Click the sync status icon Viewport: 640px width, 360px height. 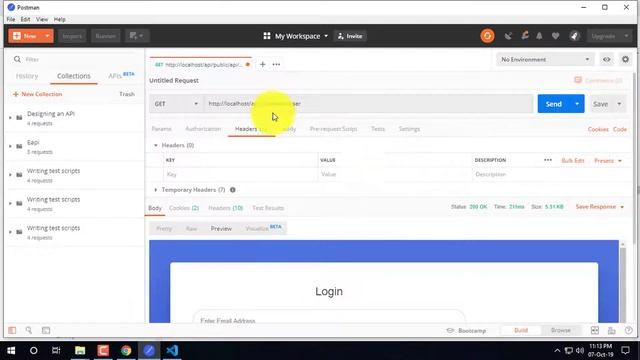(487, 36)
